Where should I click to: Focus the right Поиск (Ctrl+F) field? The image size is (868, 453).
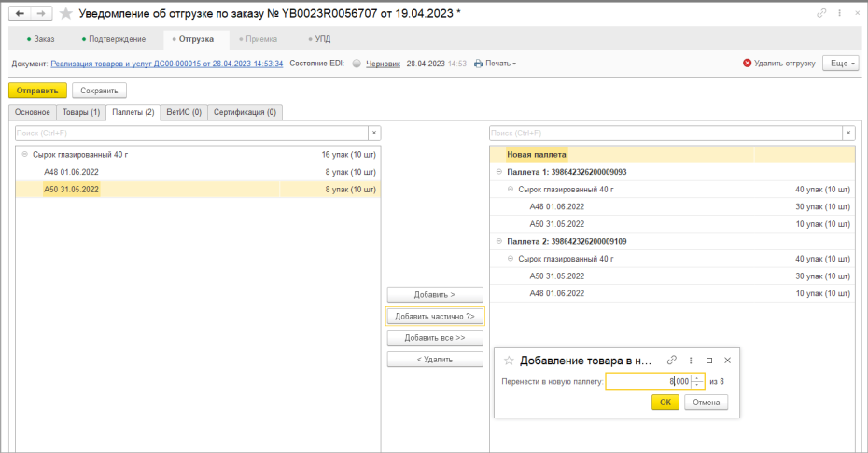coord(666,133)
